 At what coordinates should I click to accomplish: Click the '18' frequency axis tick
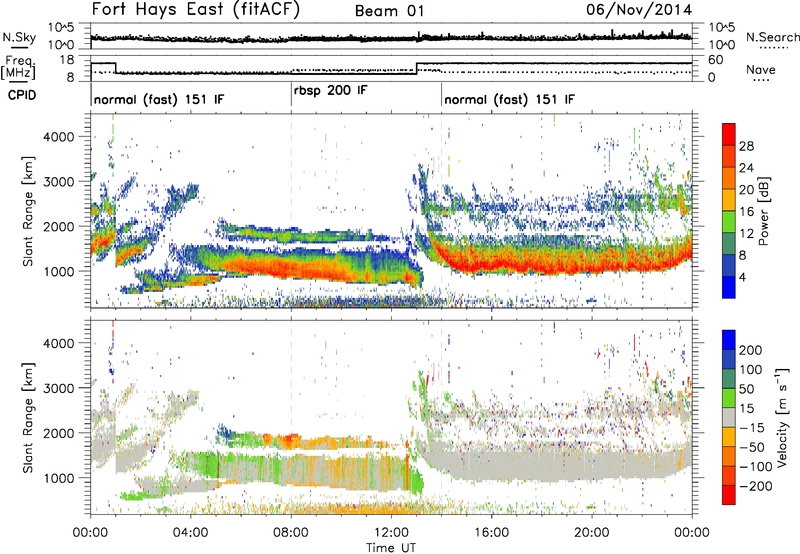tap(66, 60)
